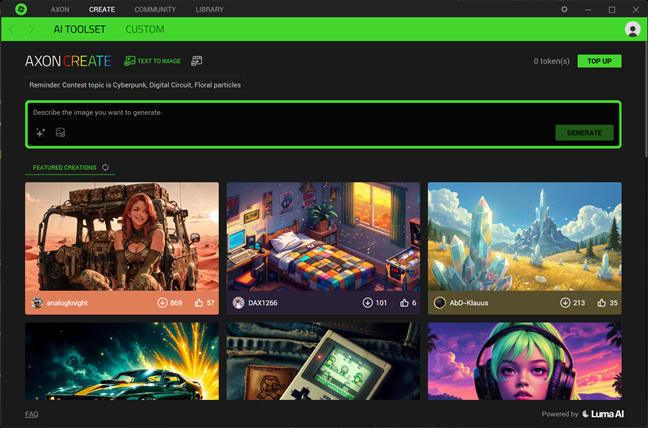
Task: Open the green-haired headphone girl thumbnail
Action: coord(524,361)
